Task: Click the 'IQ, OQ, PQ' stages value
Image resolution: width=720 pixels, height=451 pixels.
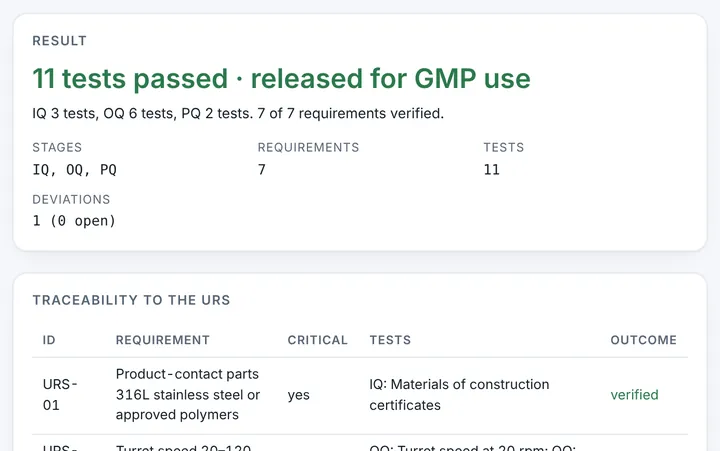Action: pyautogui.click(x=74, y=170)
